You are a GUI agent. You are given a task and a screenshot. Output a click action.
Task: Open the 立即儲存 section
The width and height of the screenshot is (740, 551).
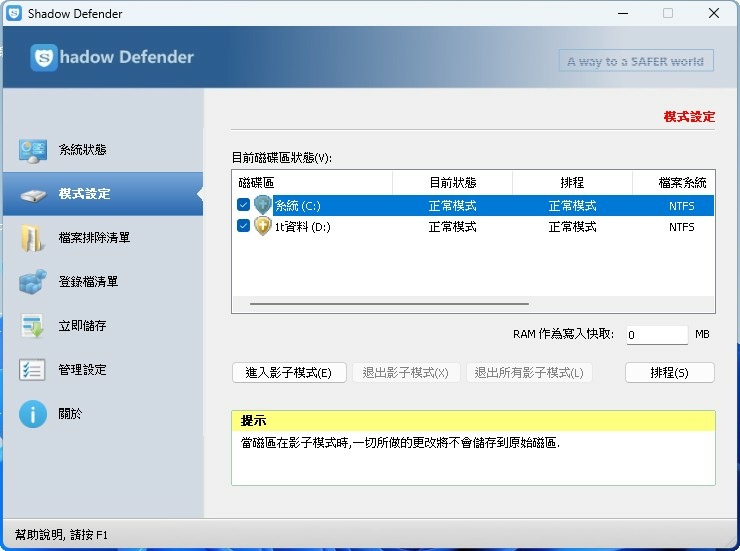pyautogui.click(x=103, y=326)
